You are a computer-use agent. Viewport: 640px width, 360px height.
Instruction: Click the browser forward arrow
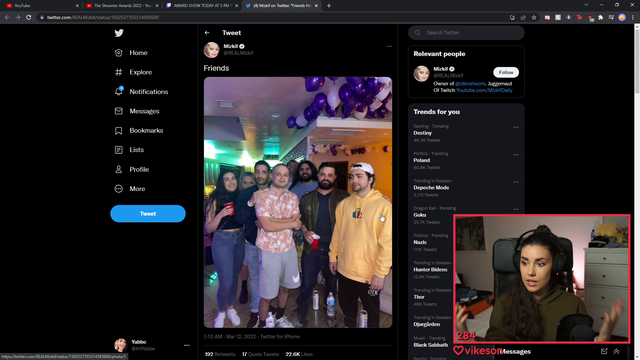point(18,18)
